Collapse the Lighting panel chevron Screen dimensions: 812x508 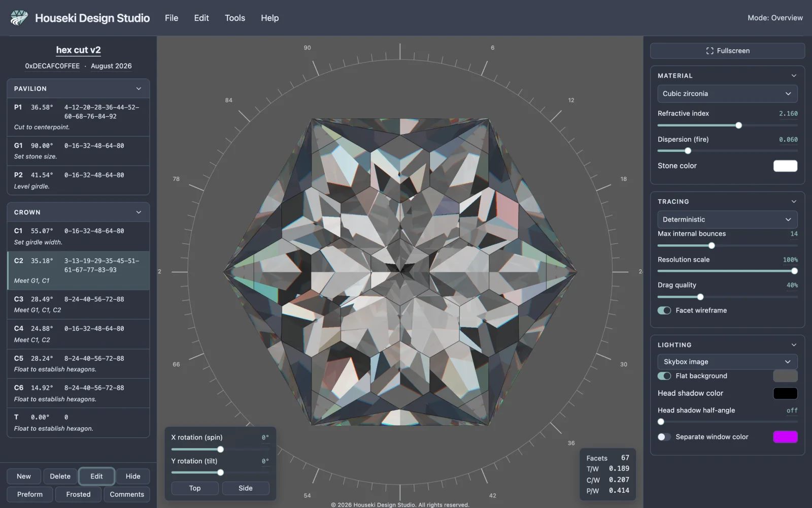point(794,345)
